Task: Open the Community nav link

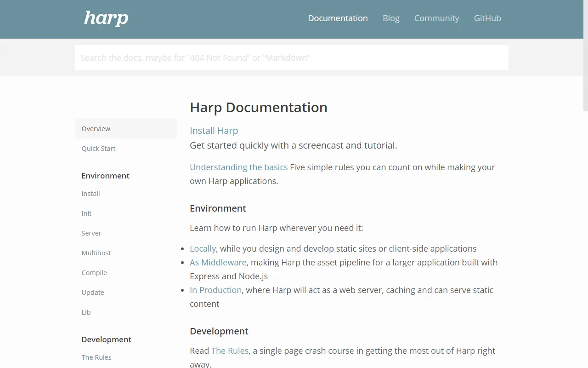Action: [436, 18]
